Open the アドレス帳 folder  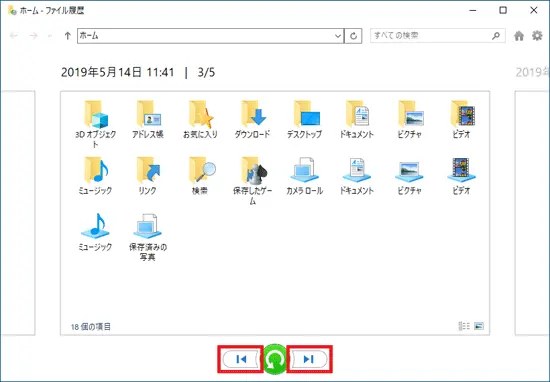[148, 120]
